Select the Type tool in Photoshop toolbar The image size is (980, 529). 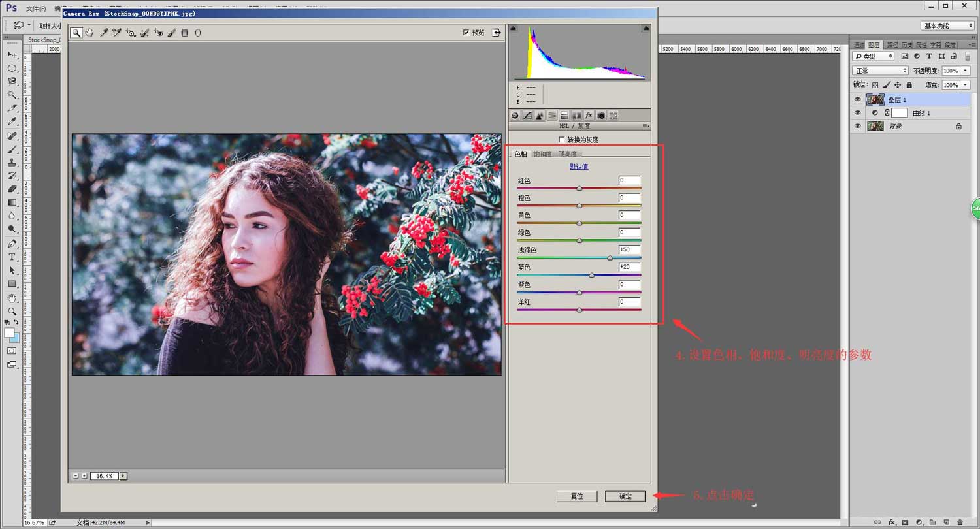pos(12,257)
